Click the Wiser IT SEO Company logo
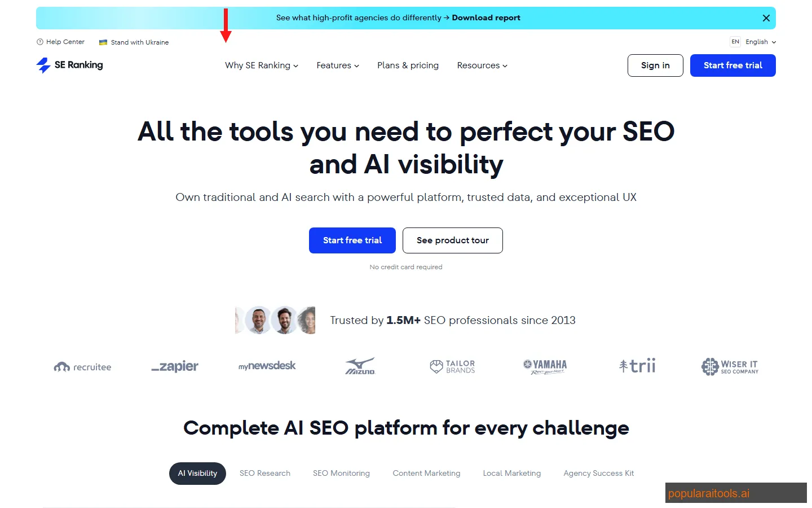 730,366
